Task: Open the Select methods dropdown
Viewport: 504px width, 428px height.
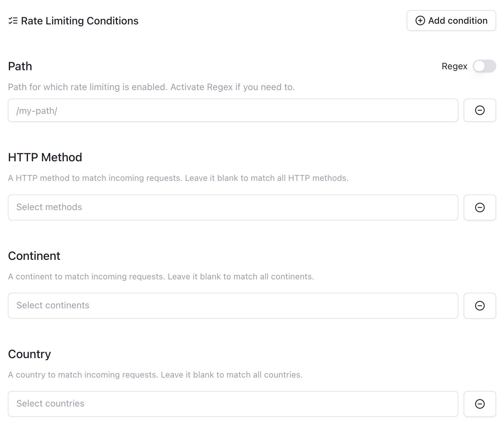Action: click(x=233, y=207)
